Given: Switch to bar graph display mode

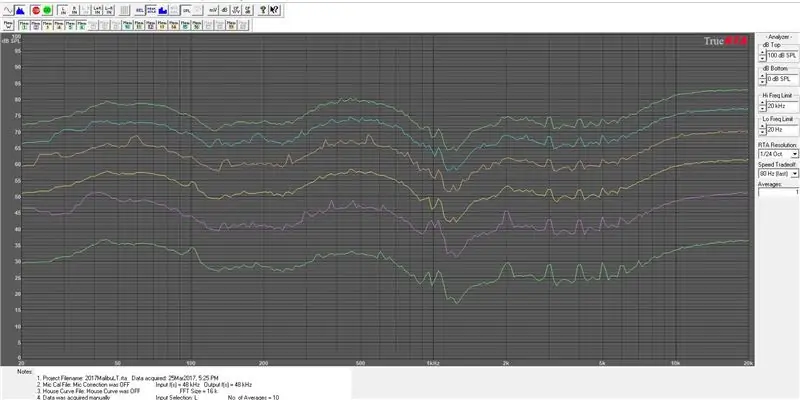Looking at the screenshot, I should click(x=124, y=10).
